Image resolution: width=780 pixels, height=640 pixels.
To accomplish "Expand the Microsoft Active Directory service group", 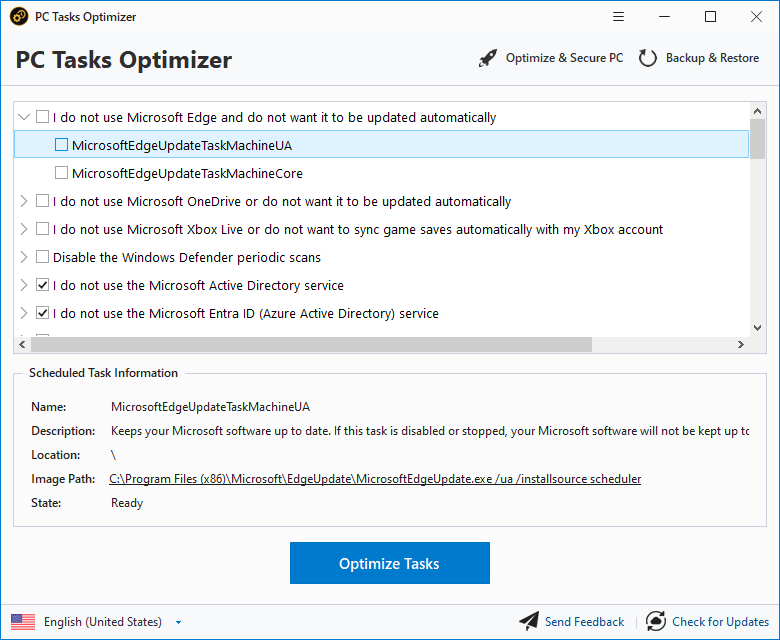I will pos(24,285).
